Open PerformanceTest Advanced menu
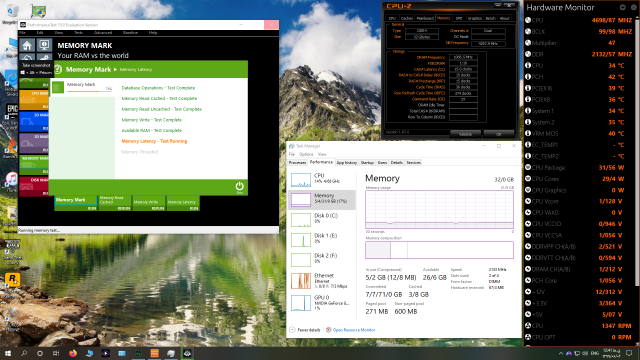Viewport: 640px width, 360px height. pos(103,33)
